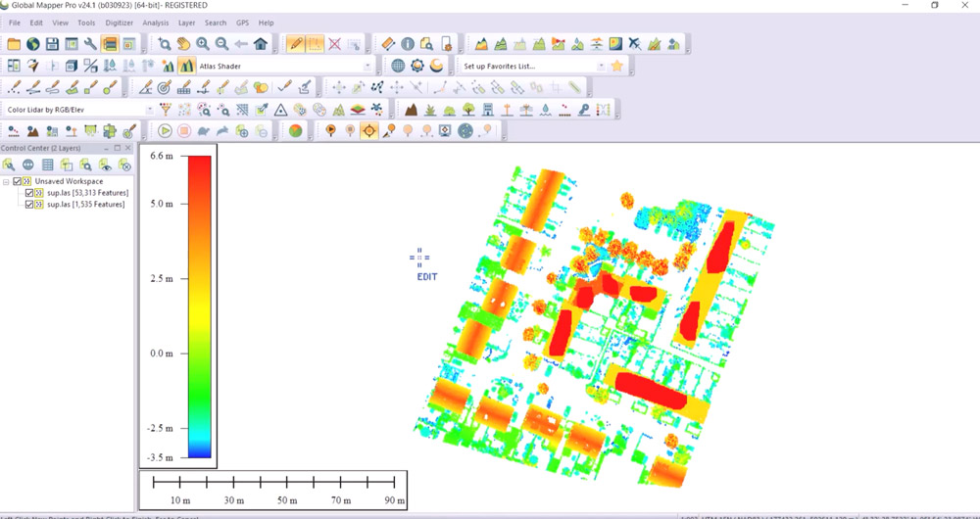Open the Search menu

pos(216,23)
